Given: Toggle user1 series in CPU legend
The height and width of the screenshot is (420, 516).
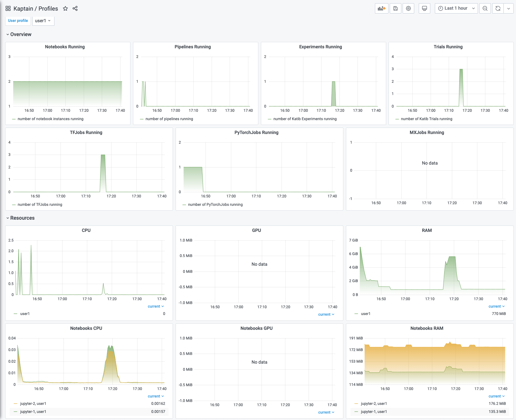Looking at the screenshot, I should point(25,314).
